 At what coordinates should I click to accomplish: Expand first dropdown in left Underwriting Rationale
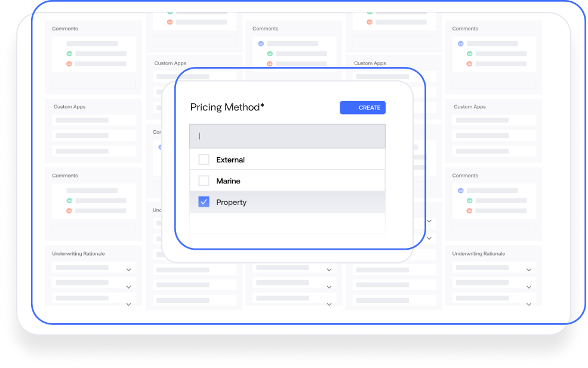click(x=128, y=270)
